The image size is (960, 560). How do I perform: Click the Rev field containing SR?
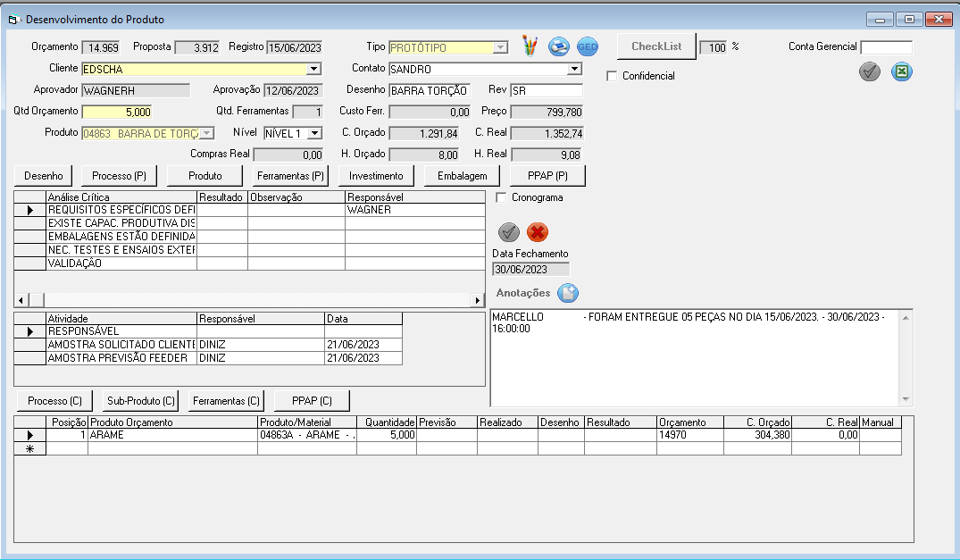(x=547, y=90)
